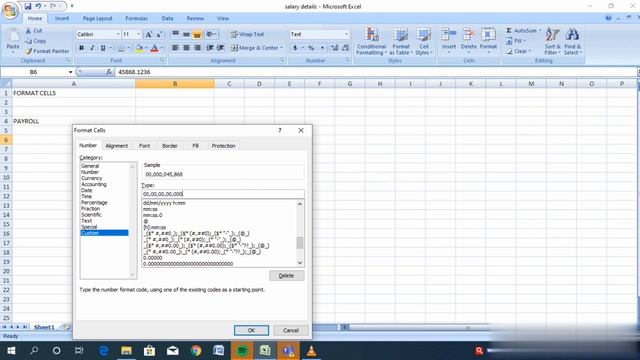This screenshot has height=360, width=640.
Task: Click the Sheet1 sheet tab
Action: click(44, 327)
